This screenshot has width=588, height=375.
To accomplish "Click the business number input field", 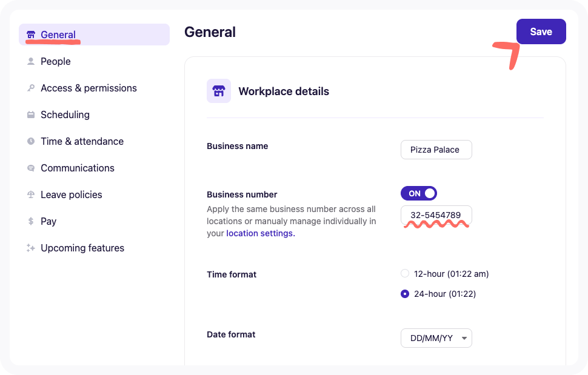I will pyautogui.click(x=436, y=216).
